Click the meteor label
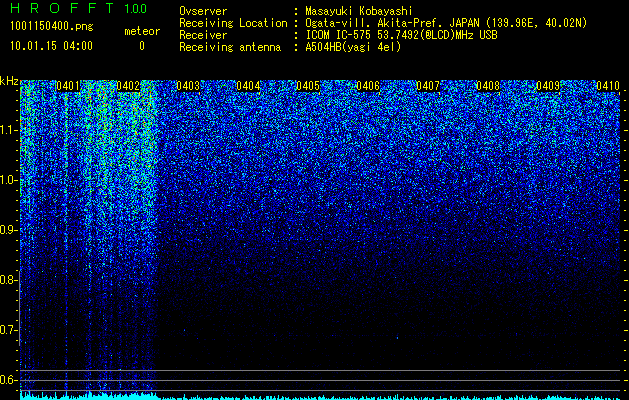629x400 pixels. point(142,31)
